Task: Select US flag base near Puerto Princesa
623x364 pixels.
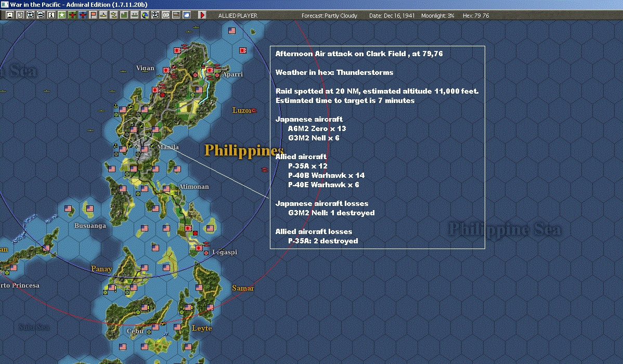Action: coord(14,268)
